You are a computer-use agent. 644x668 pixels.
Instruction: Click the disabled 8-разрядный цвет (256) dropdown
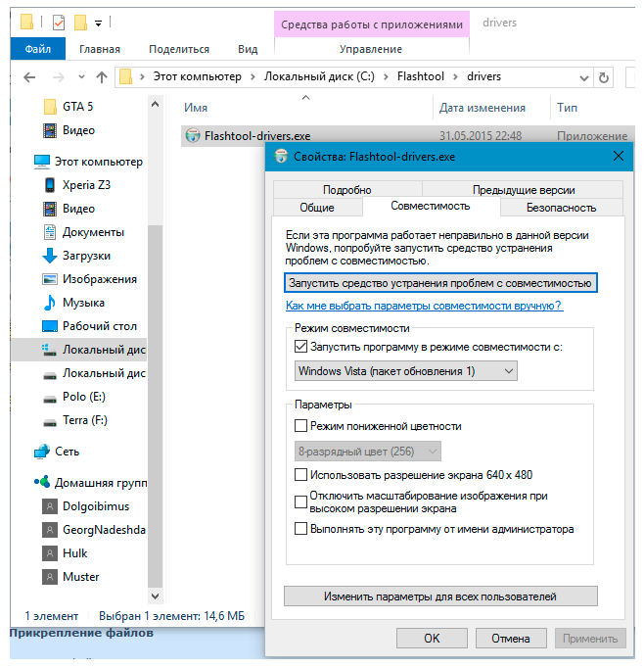[x=367, y=452]
